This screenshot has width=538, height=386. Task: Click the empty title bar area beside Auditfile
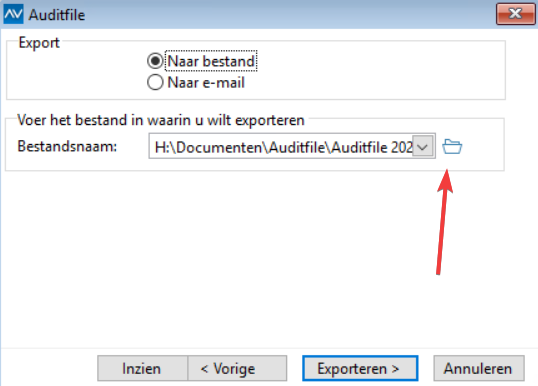[x=288, y=14]
